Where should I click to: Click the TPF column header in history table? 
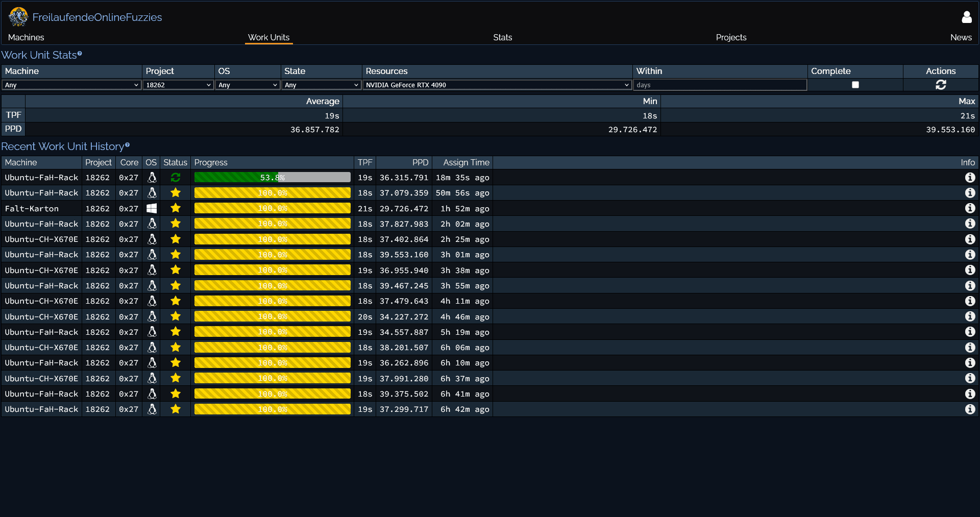(x=365, y=162)
